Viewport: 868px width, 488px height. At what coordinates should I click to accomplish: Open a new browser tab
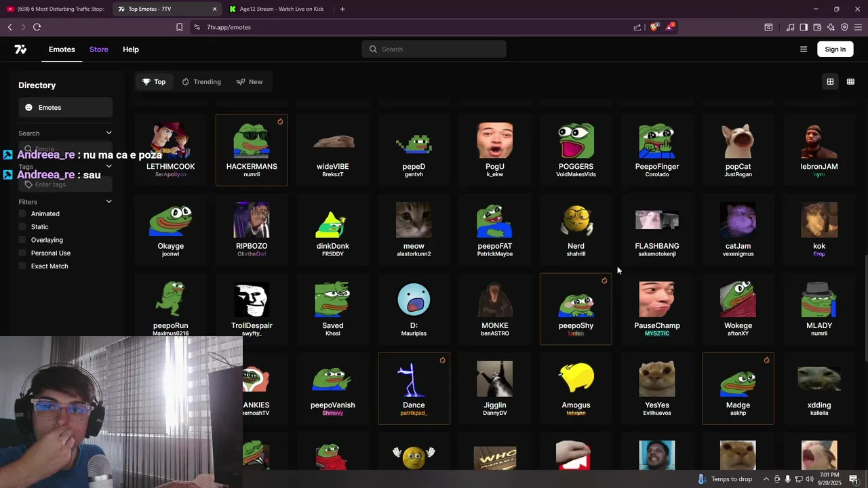click(342, 9)
